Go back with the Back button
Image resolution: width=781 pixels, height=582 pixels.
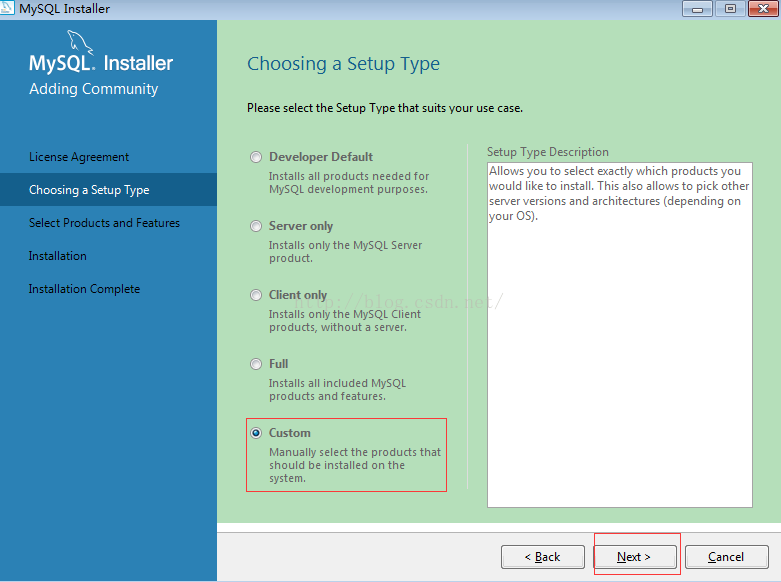point(543,557)
